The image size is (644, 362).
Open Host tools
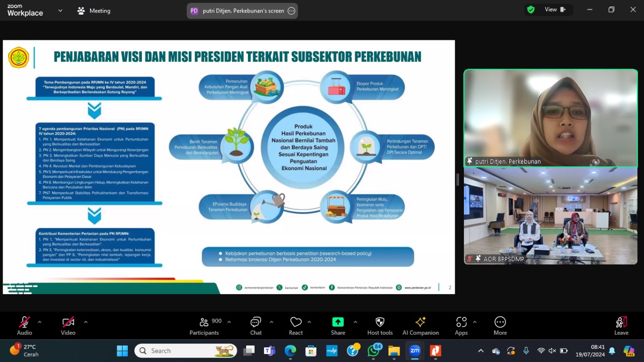pyautogui.click(x=380, y=325)
